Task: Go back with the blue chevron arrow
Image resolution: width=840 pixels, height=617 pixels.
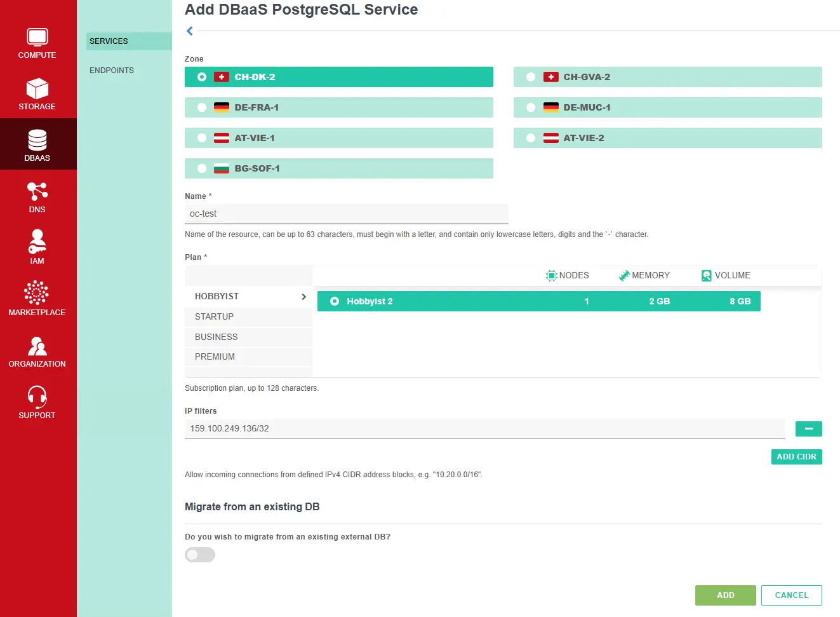Action: pyautogui.click(x=189, y=31)
